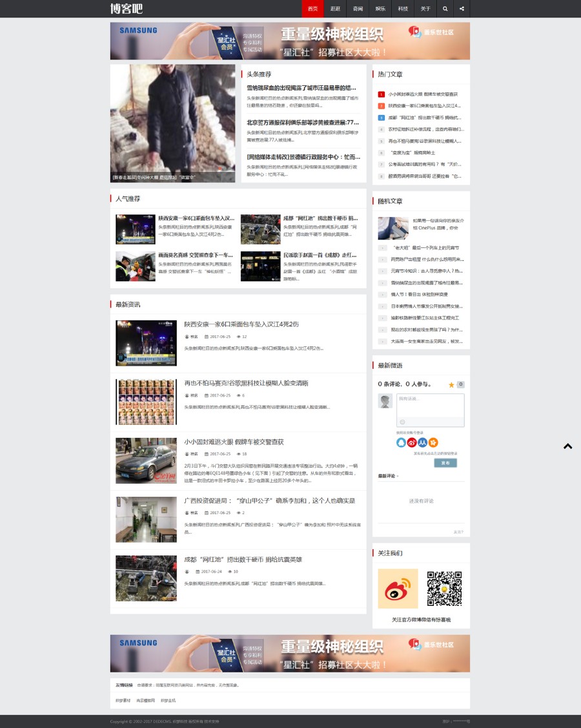Viewport: 581px width, 728px height.
Task: Click the WeChat QR code image
Action: (443, 588)
